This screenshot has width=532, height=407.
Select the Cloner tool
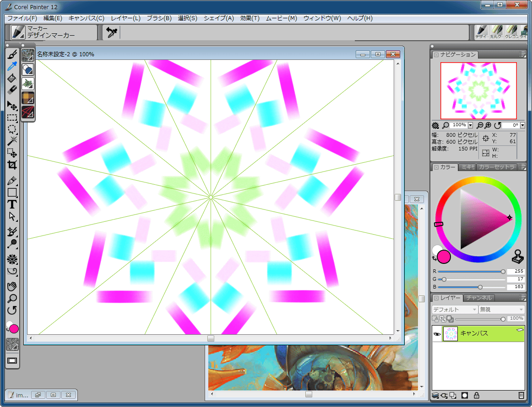12,232
